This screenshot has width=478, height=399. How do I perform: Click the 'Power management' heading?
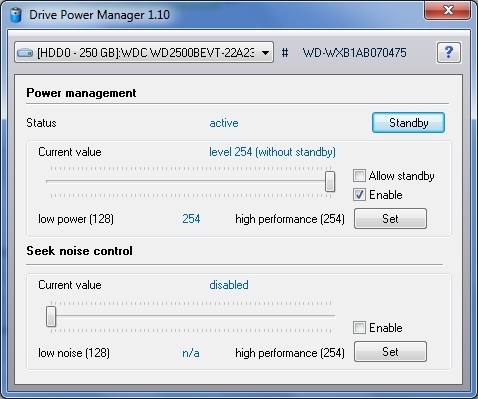pos(81,93)
